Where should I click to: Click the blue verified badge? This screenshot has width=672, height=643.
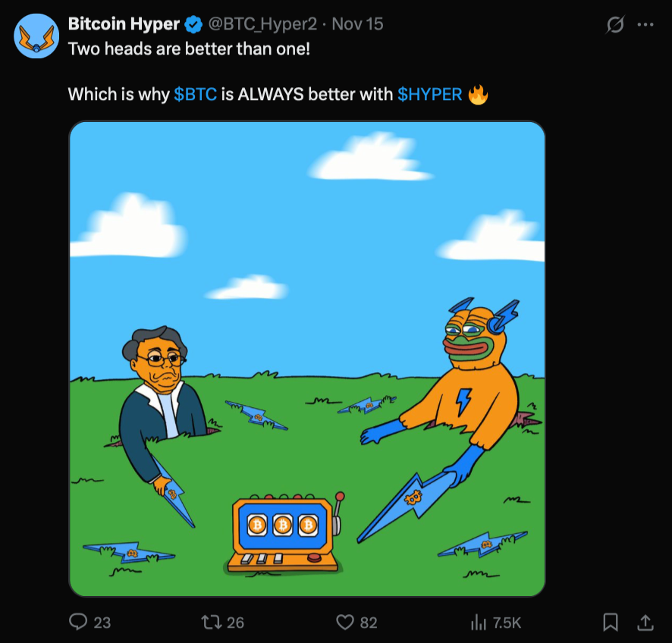pyautogui.click(x=193, y=24)
